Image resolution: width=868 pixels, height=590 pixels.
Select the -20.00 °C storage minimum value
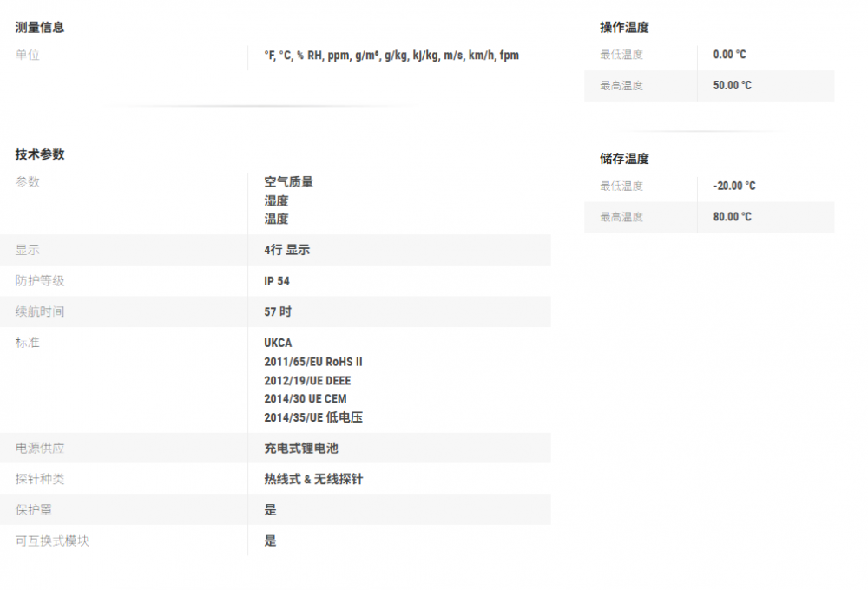(x=734, y=186)
